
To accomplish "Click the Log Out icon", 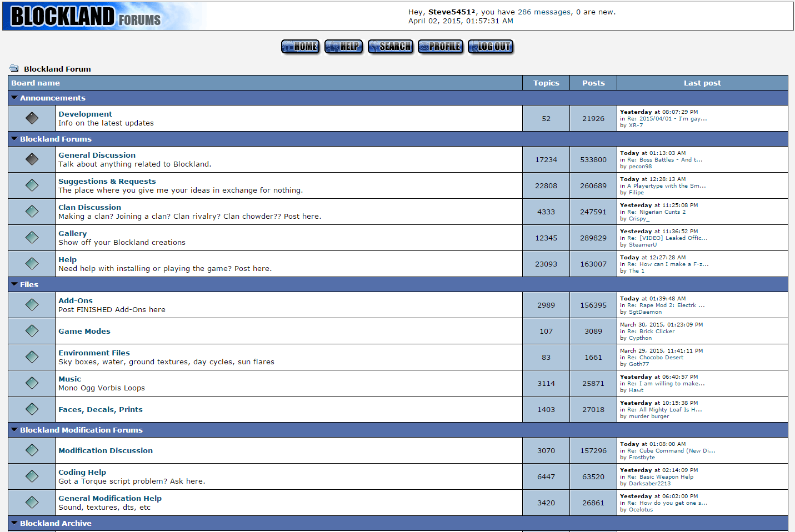I will 491,47.
